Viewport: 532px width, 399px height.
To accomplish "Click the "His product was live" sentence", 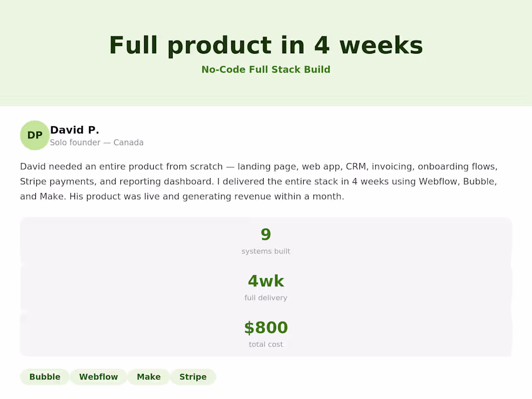I will coord(208,197).
